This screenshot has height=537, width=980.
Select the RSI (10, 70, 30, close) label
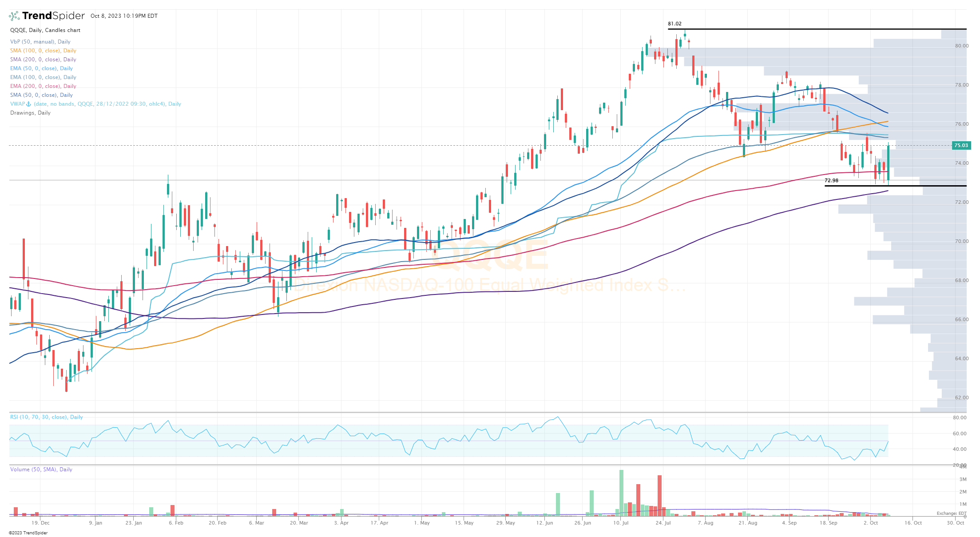(46, 417)
